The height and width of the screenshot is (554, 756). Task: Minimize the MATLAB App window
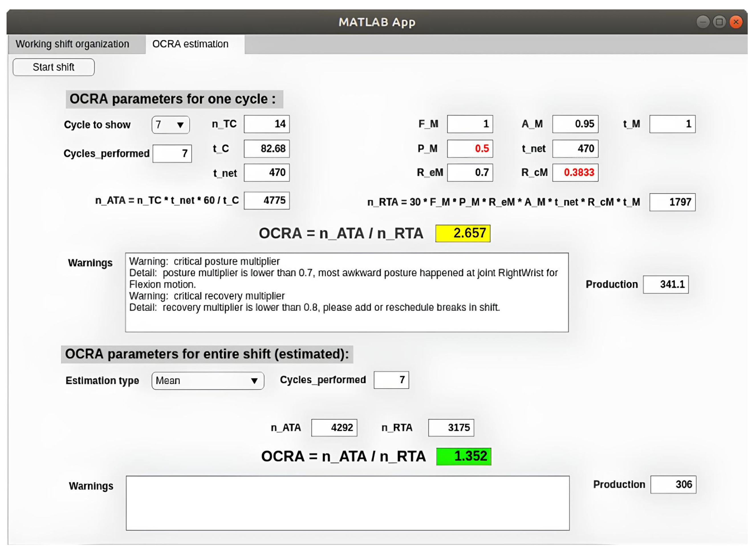tap(703, 22)
